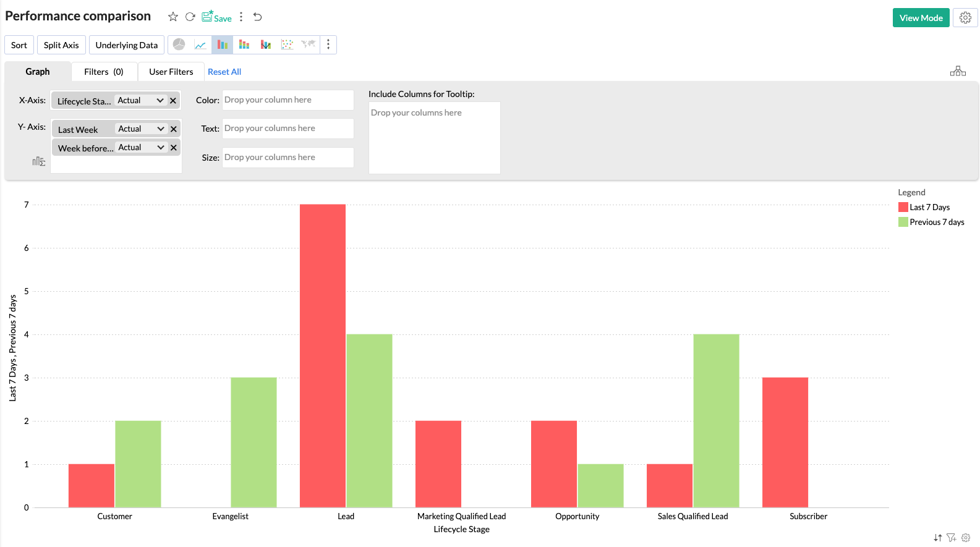Image resolution: width=980 pixels, height=547 pixels.
Task: Click the summary icon below the Y-Axis label
Action: pos(39,161)
